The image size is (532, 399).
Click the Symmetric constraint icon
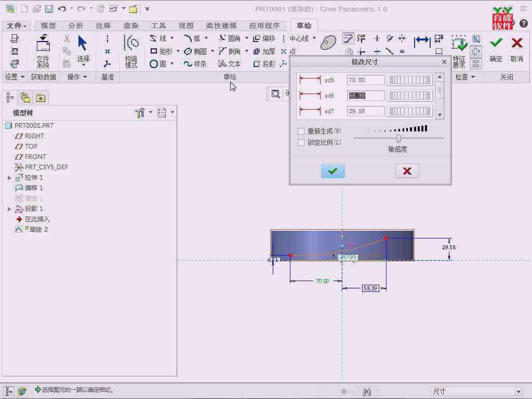tap(402, 38)
